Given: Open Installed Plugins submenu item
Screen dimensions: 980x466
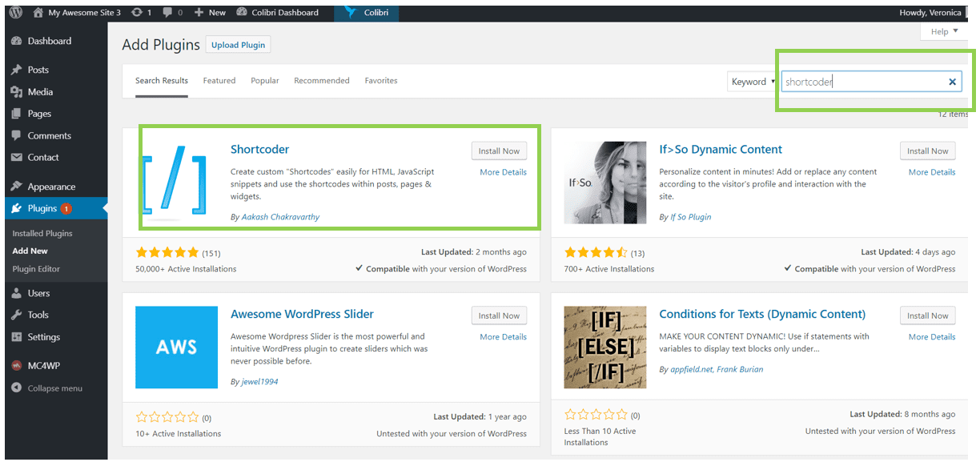Looking at the screenshot, I should 42,234.
